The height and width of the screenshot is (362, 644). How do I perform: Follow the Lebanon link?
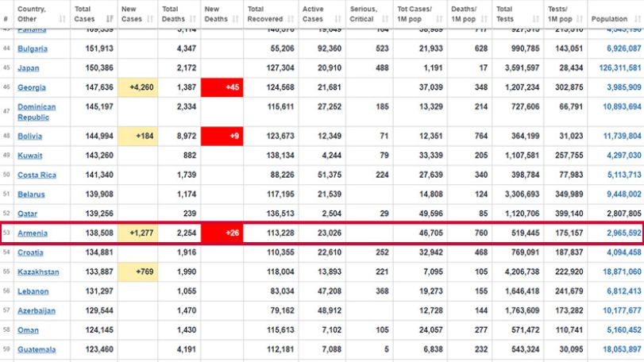point(33,291)
